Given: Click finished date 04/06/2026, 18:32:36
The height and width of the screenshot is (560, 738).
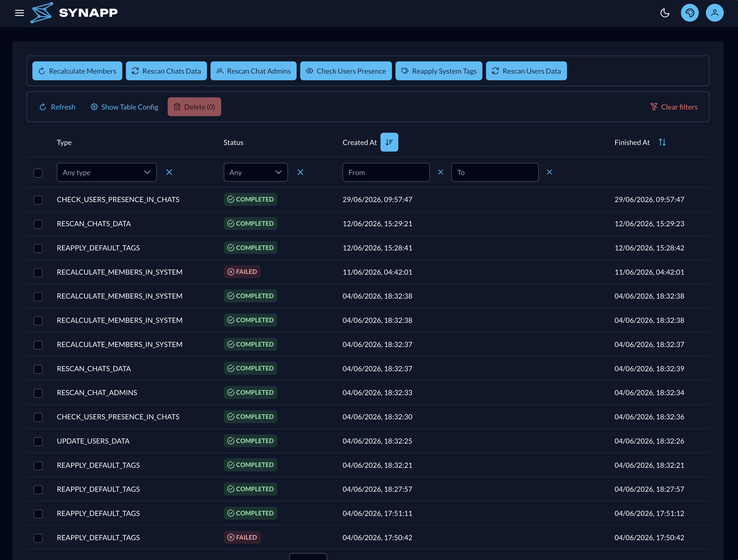Looking at the screenshot, I should coord(649,417).
